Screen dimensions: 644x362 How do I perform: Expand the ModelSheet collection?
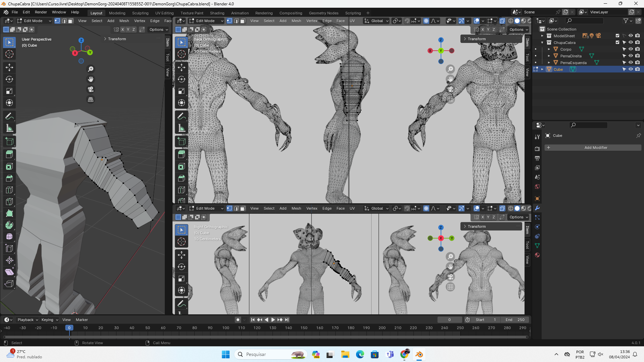pos(542,36)
